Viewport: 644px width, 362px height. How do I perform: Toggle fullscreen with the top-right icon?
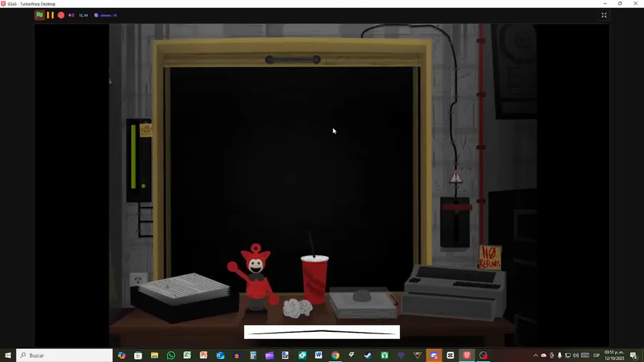click(x=604, y=15)
